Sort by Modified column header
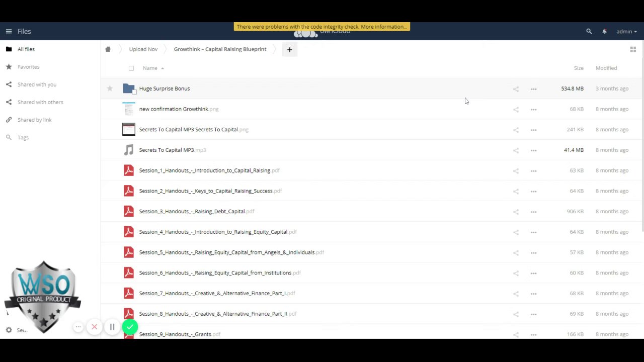Image resolution: width=644 pixels, height=362 pixels. click(606, 68)
